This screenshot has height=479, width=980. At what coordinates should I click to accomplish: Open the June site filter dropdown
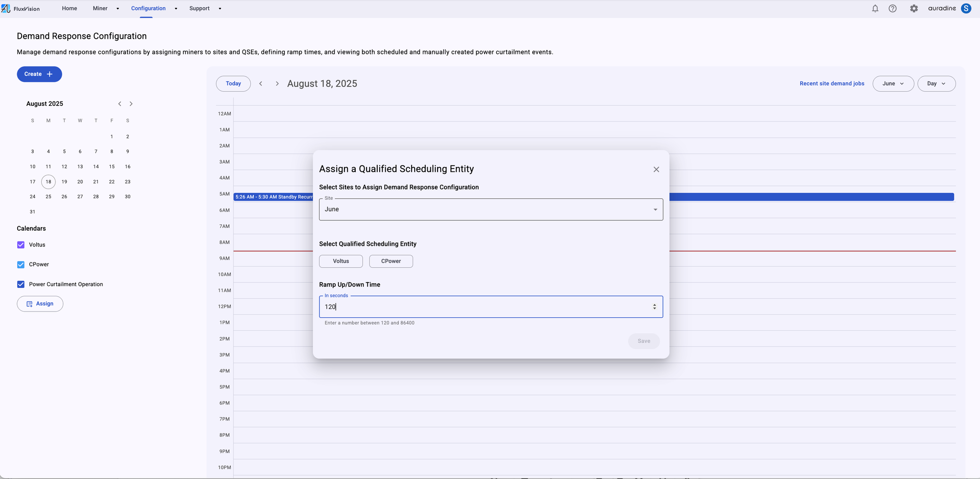pyautogui.click(x=893, y=84)
